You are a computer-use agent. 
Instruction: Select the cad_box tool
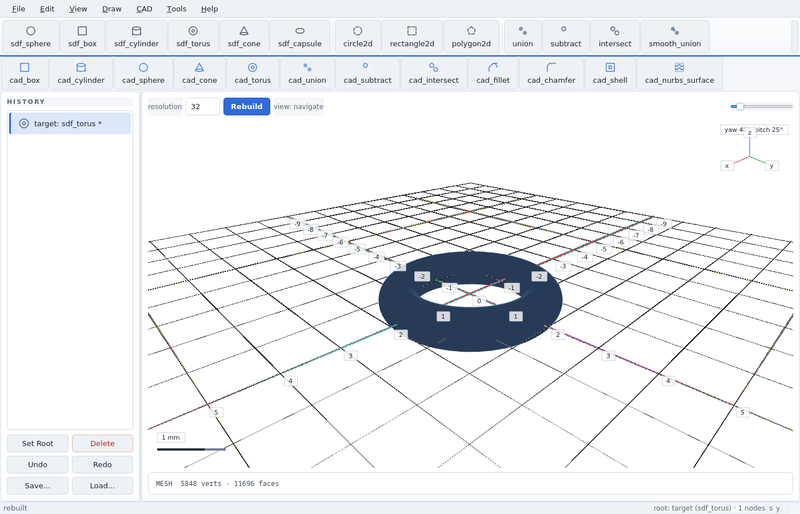(x=24, y=74)
